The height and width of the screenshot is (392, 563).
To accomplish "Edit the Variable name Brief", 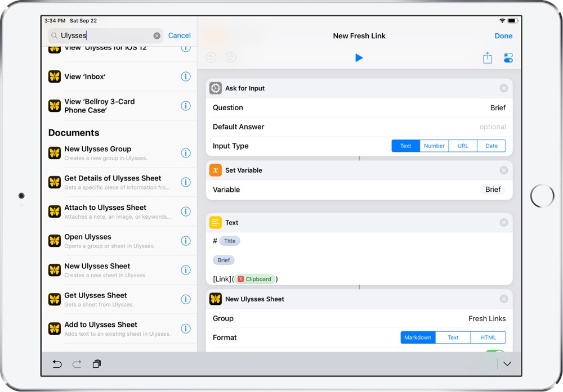I will pyautogui.click(x=493, y=190).
